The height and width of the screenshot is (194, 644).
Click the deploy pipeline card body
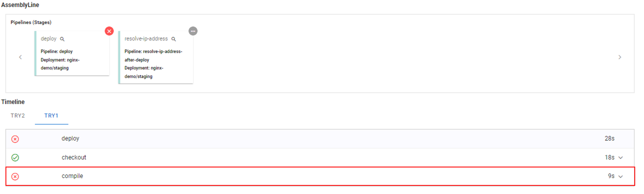(73, 60)
